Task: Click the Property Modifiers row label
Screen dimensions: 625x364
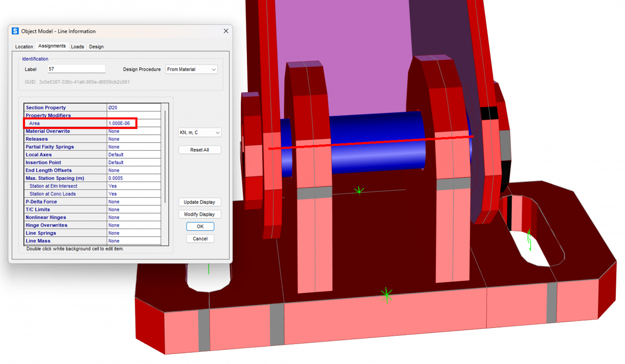Action: pos(48,115)
